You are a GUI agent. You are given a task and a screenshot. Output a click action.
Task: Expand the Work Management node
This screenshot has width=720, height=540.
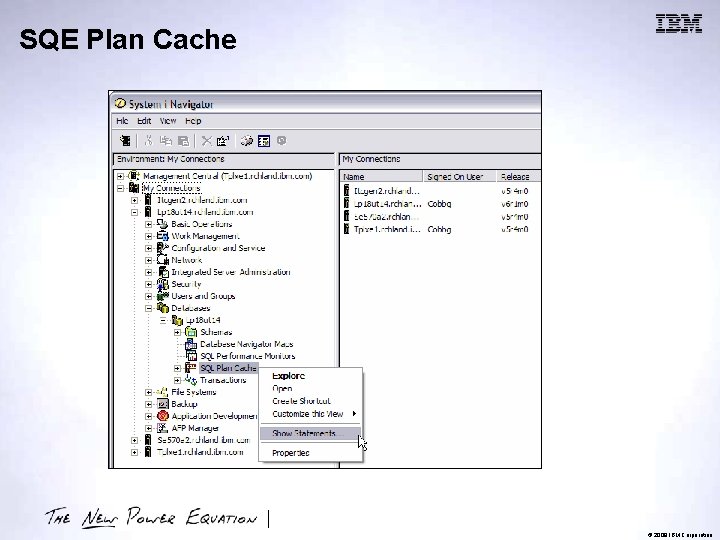click(148, 236)
